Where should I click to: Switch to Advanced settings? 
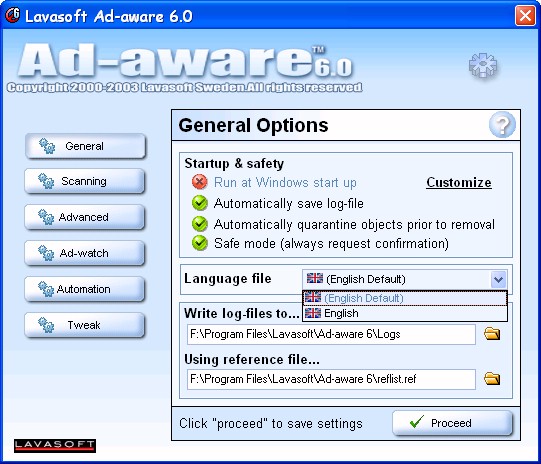[85, 217]
